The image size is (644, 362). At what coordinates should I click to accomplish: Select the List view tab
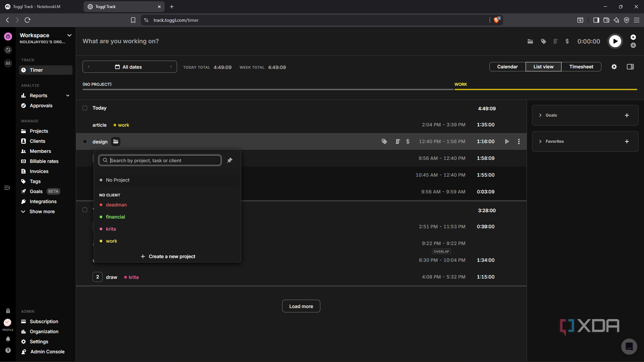[543, 67]
